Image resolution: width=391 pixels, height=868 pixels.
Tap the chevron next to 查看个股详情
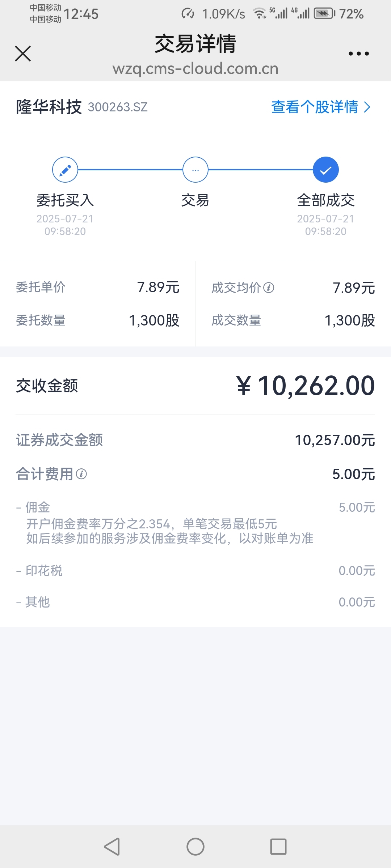pyautogui.click(x=367, y=107)
